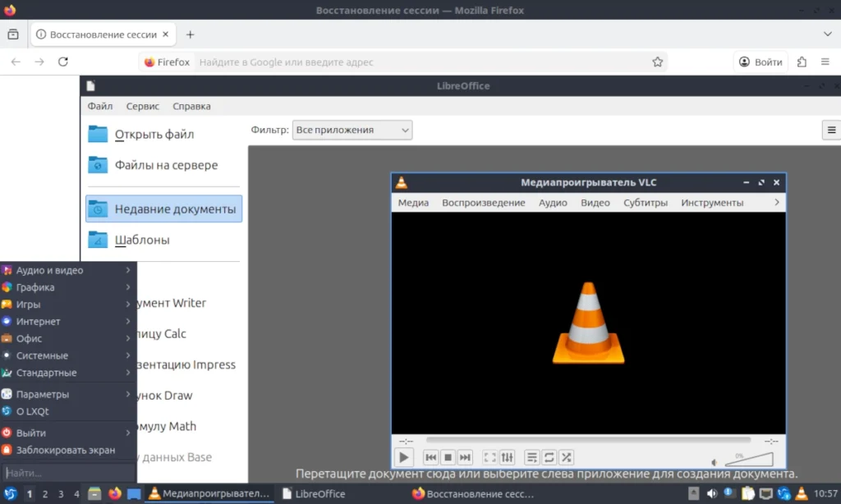Viewport: 841px width, 504px height.
Task: Expand the Параметры menu category
Action: pos(67,395)
